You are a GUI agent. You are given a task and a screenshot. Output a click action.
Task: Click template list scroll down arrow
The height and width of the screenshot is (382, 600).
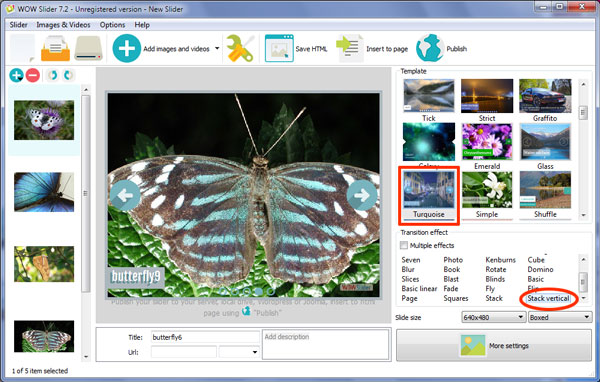point(584,215)
